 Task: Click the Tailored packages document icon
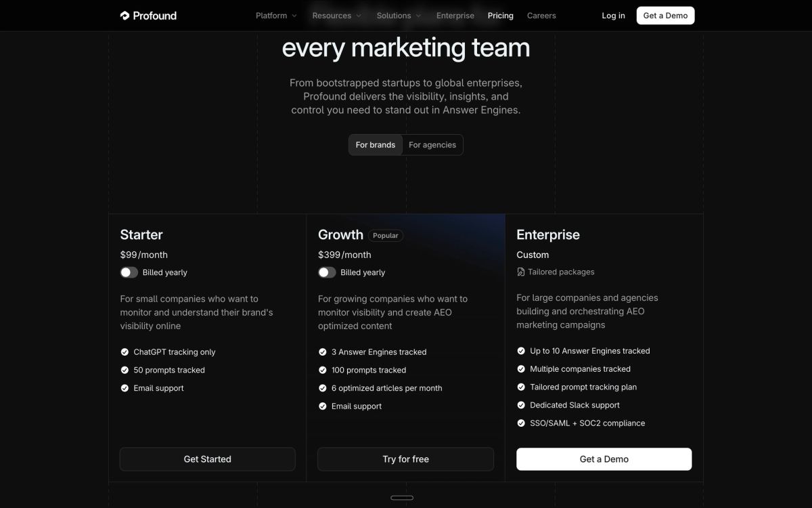[520, 272]
